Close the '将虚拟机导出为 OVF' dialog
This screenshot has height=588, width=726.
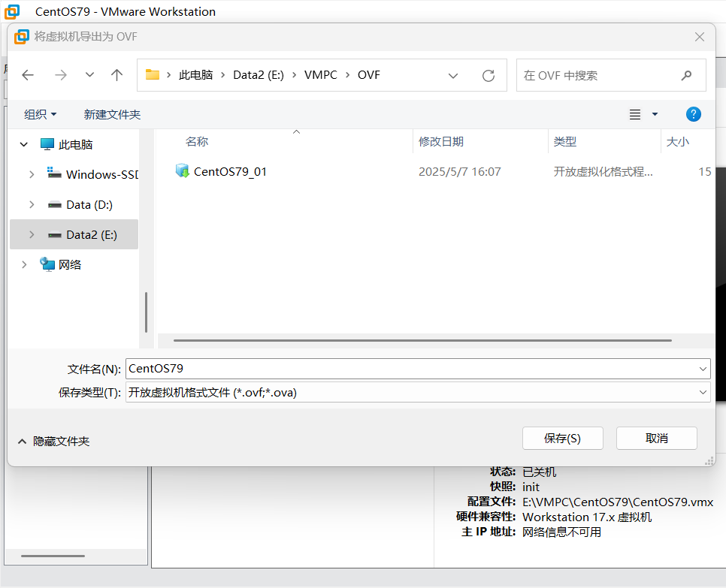(x=700, y=37)
